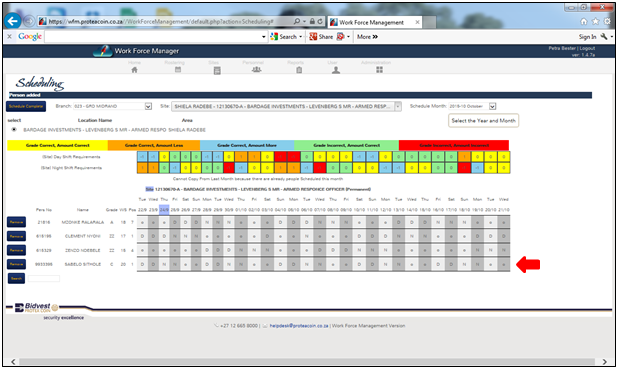Click Sign In on Google toolbar
This screenshot has width=617, height=369.
[x=587, y=37]
